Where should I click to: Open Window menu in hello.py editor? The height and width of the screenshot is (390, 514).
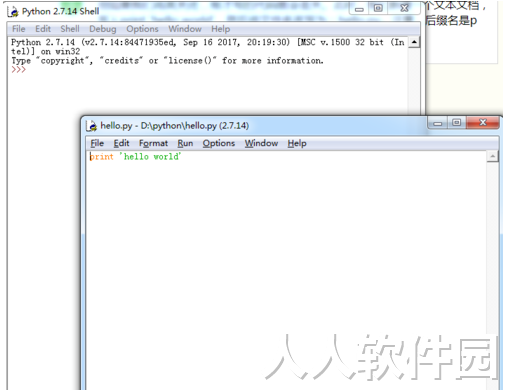pos(261,143)
